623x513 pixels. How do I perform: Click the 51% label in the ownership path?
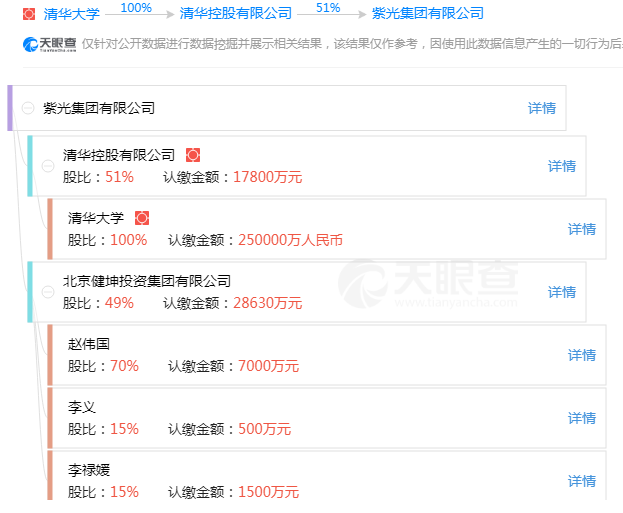[328, 8]
